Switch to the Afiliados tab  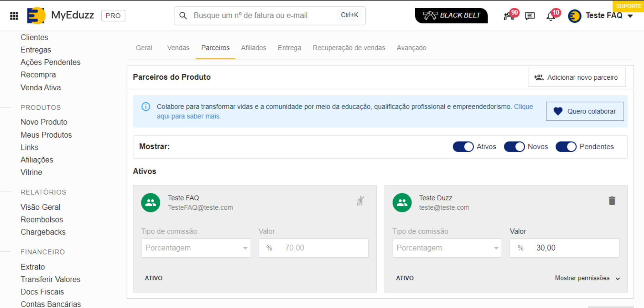pos(254,48)
